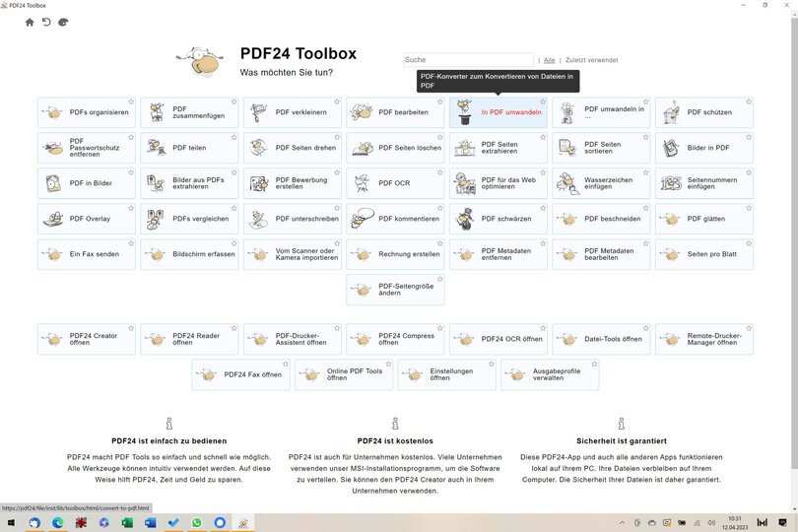Toggle favorite star on PDF OCR
The height and width of the screenshot is (532, 798).
tap(439, 172)
